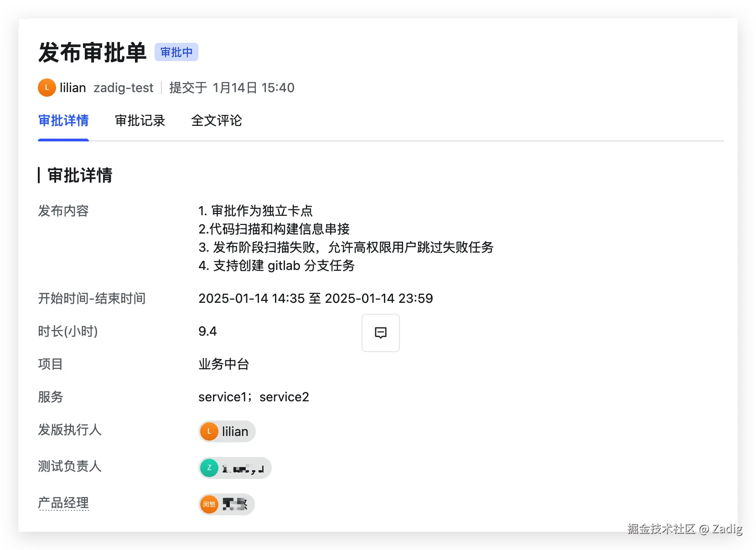This screenshot has width=756, height=550.
Task: Click the 时长(小时) label
Action: (68, 331)
